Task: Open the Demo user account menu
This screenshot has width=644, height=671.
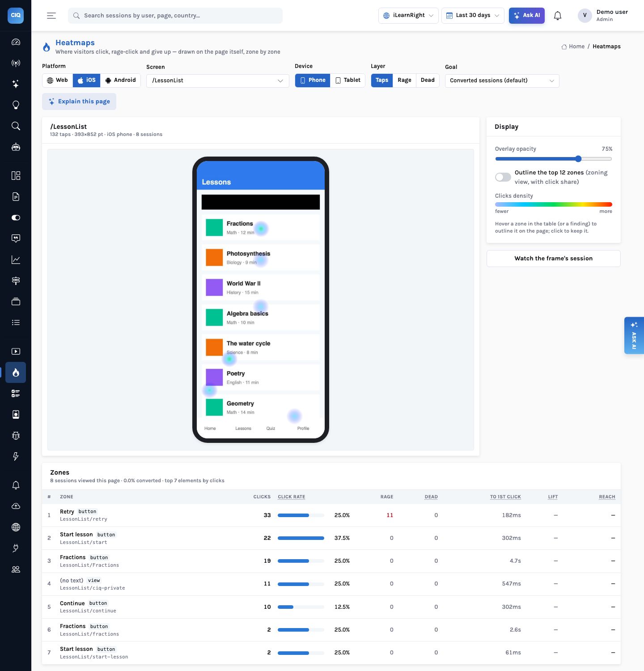Action: pos(603,16)
